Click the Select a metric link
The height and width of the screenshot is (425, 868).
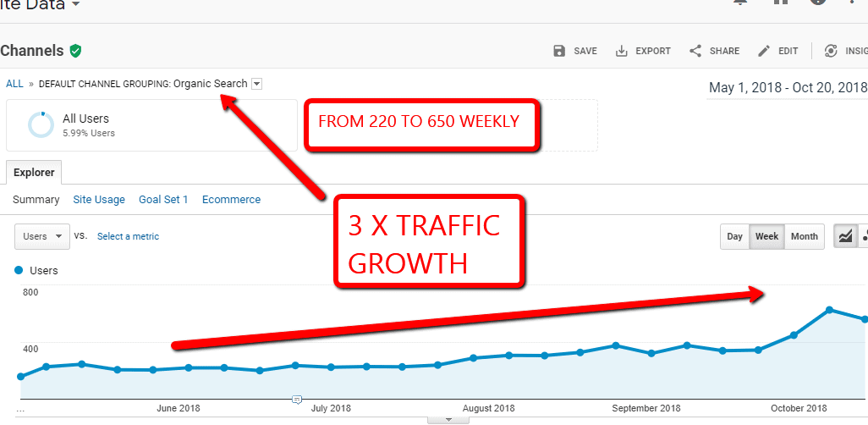(128, 237)
